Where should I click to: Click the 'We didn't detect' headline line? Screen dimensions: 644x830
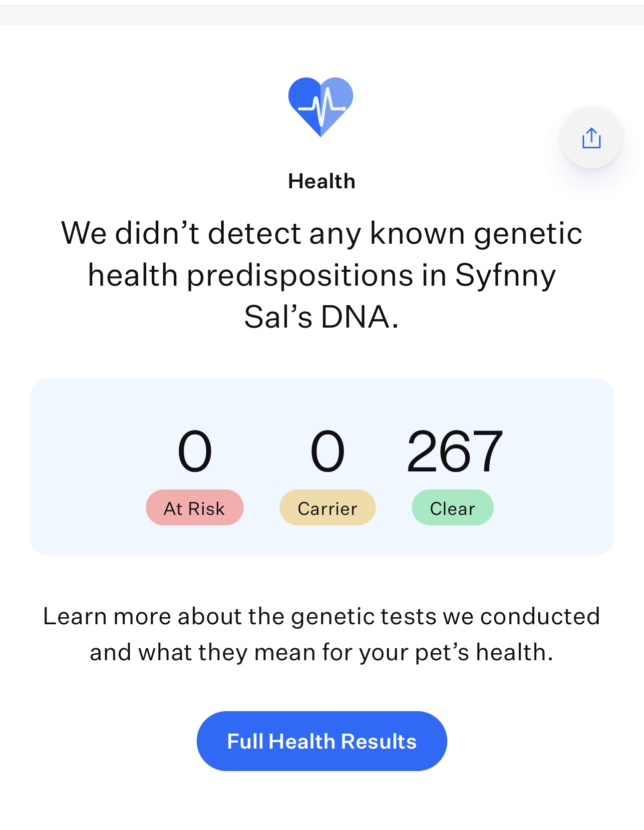click(x=322, y=233)
